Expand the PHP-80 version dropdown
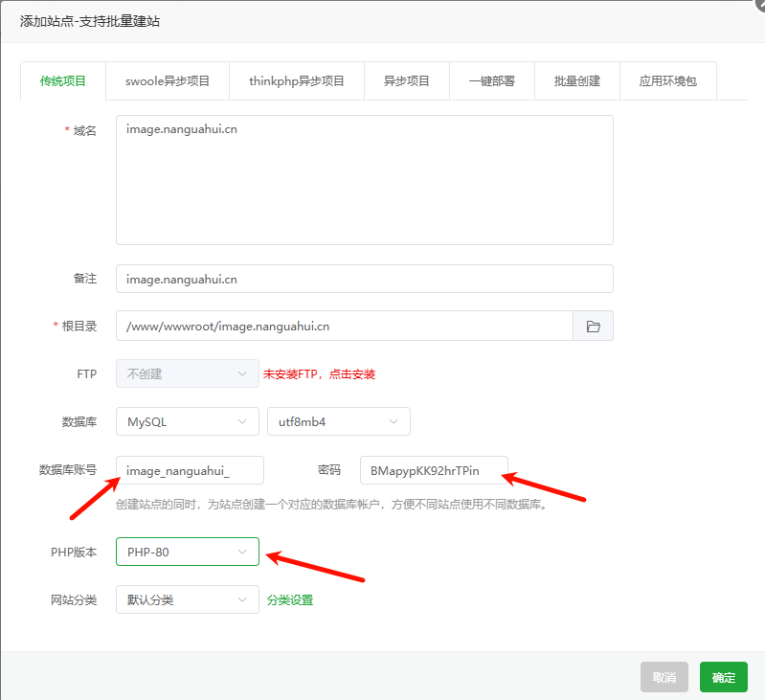This screenshot has height=700, width=765. [187, 552]
